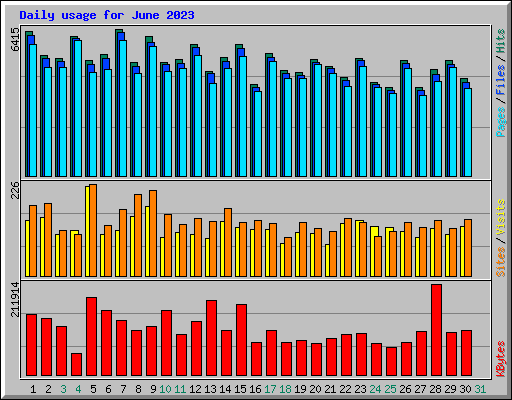Click day 9 on the date axis
Viewport: 512px width, 400px height.
coord(153,389)
